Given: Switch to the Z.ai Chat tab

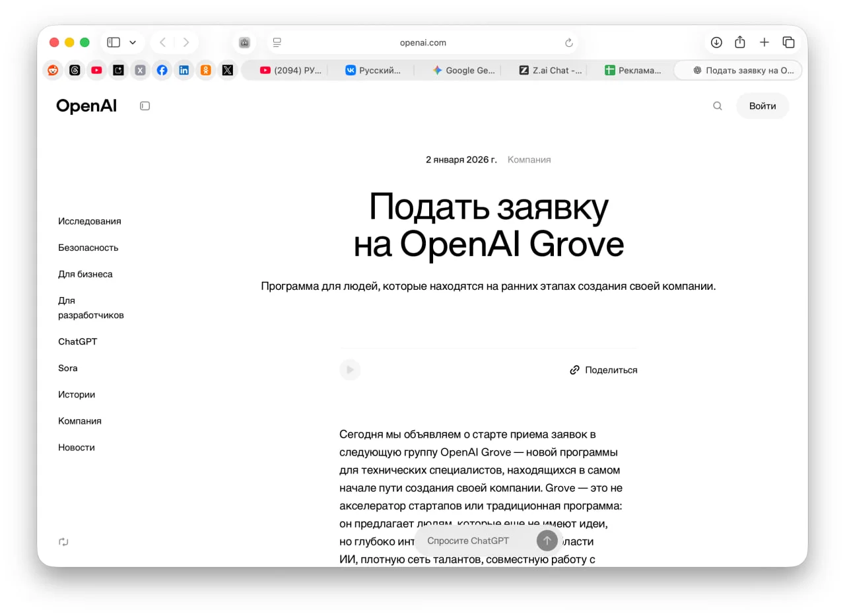Looking at the screenshot, I should [551, 70].
